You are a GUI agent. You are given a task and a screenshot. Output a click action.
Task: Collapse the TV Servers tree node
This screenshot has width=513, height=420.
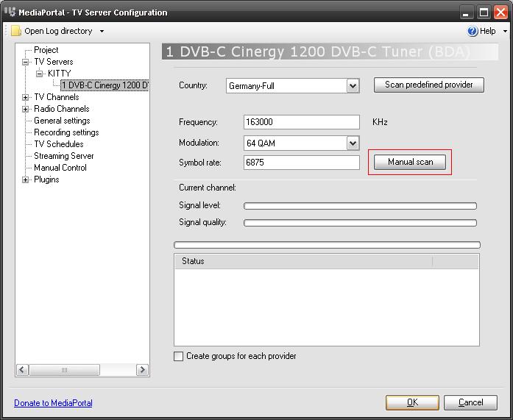point(26,62)
